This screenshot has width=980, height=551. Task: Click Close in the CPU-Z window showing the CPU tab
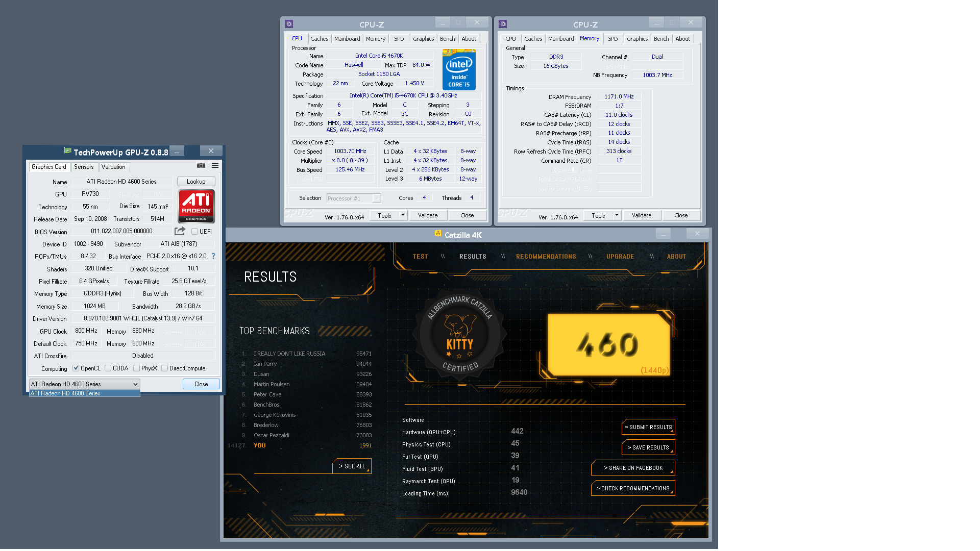tap(467, 215)
